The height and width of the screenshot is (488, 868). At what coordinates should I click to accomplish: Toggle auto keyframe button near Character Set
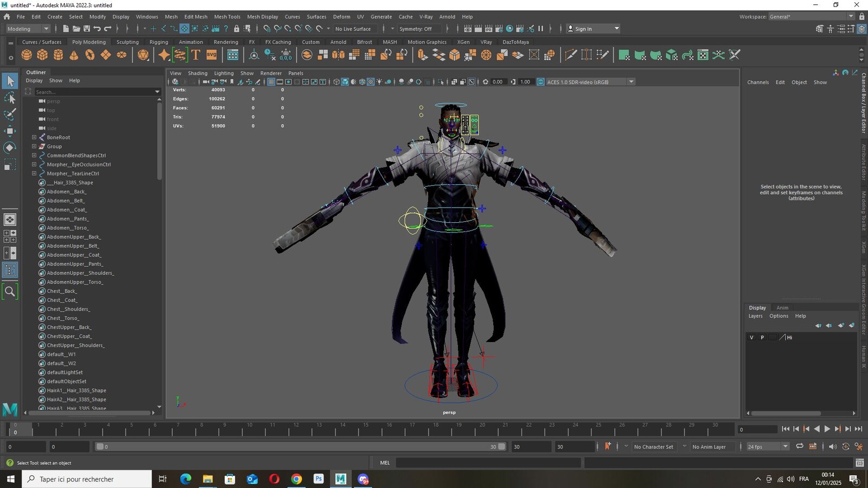pos(608,446)
